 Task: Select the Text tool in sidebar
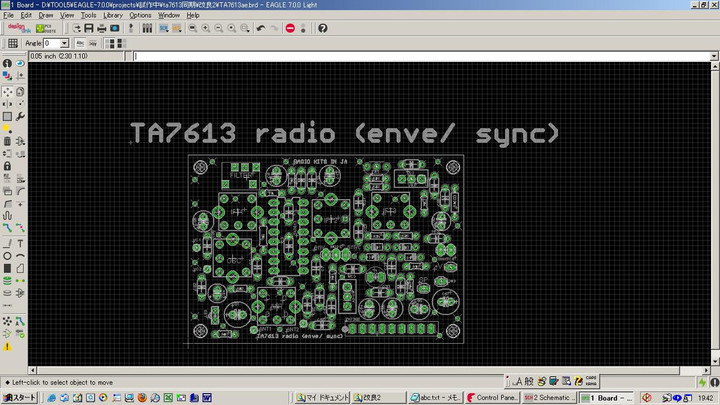(x=20, y=243)
